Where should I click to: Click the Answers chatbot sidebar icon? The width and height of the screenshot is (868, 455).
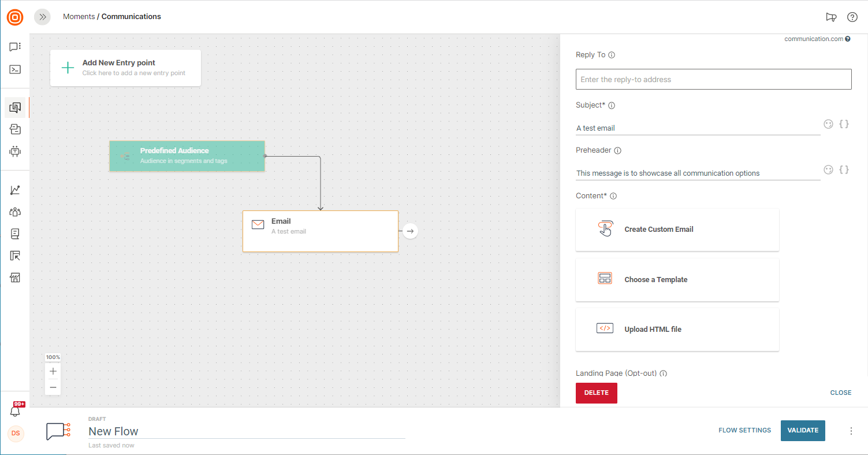pos(15,151)
